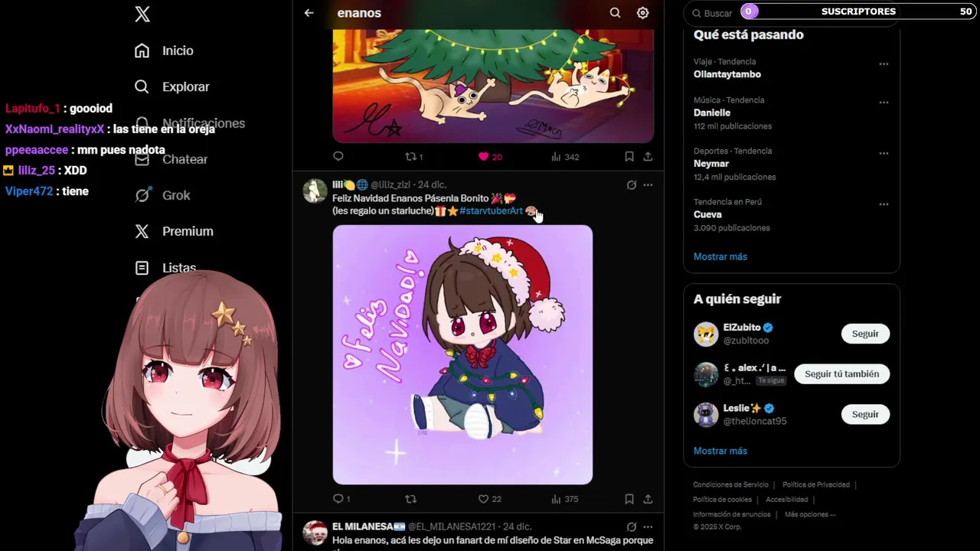The image size is (980, 551).
Task: View analytics of post with 375 views
Action: [564, 499]
